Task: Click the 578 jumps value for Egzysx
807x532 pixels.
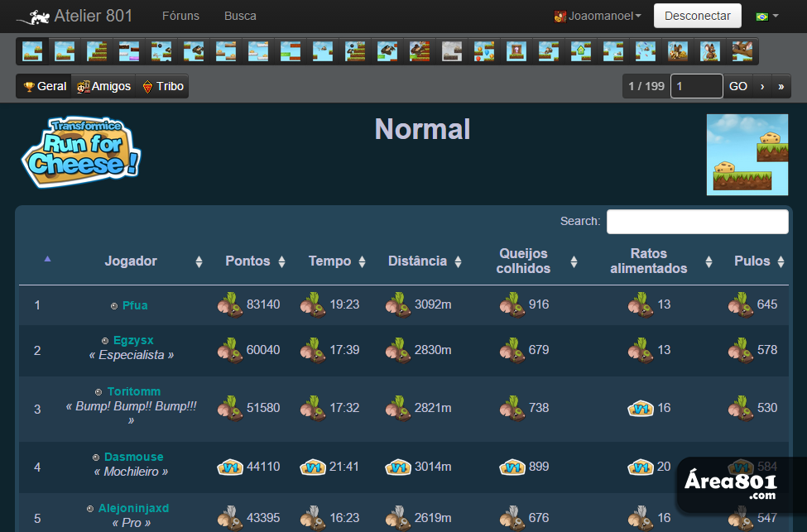Action: click(766, 350)
